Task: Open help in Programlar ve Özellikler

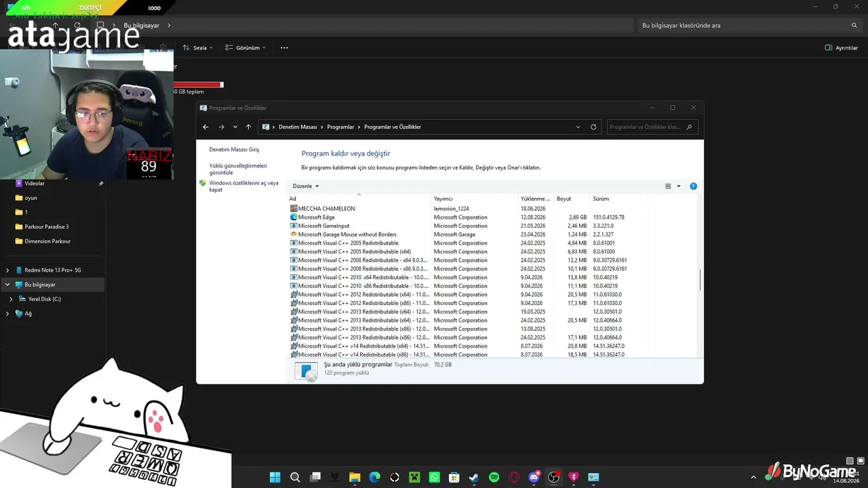Action: click(x=693, y=186)
